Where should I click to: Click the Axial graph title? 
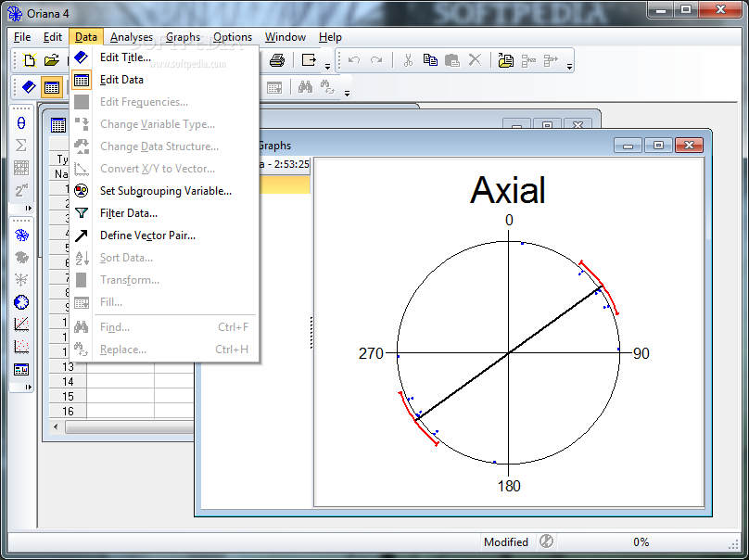[507, 190]
